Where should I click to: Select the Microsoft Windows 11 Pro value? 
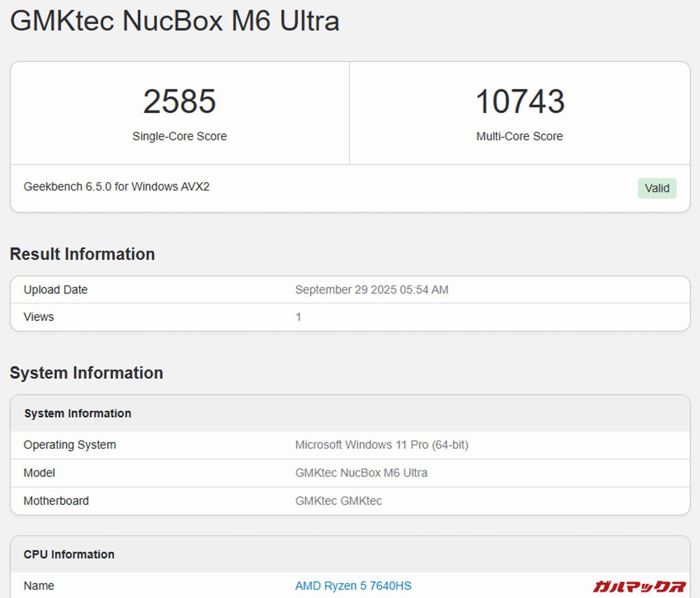(381, 445)
